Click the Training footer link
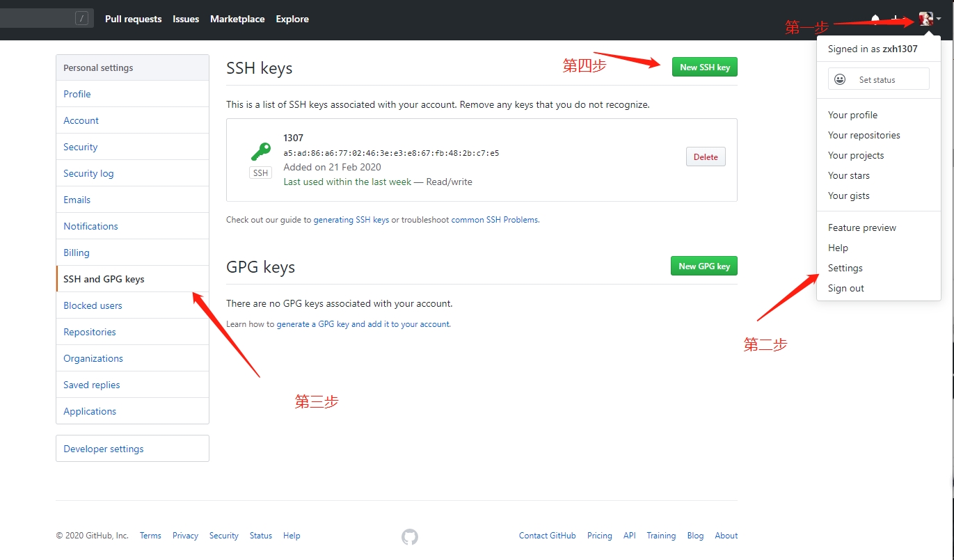This screenshot has height=560, width=954. 661,536
